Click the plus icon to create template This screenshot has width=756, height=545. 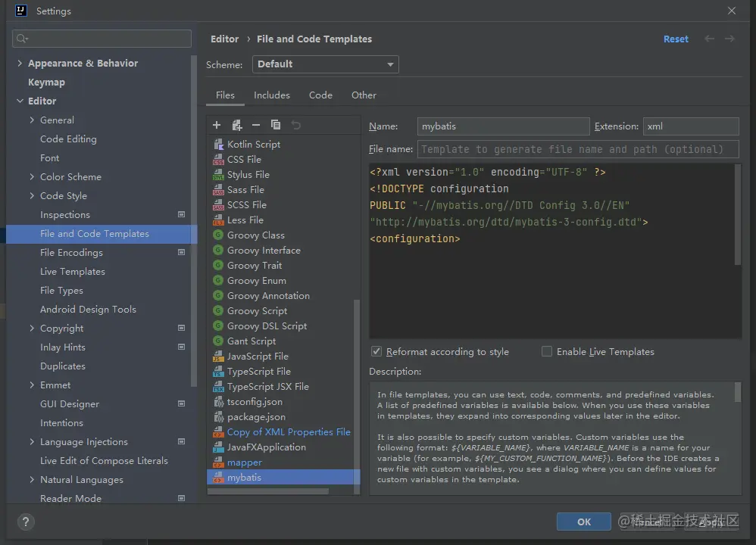(217, 125)
